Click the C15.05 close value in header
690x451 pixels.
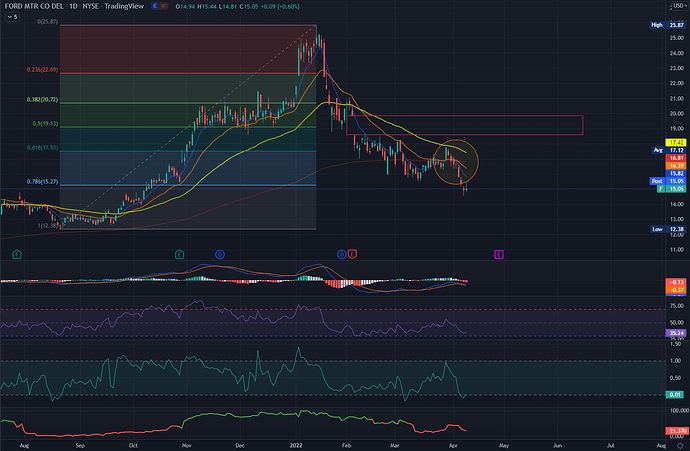(248, 7)
